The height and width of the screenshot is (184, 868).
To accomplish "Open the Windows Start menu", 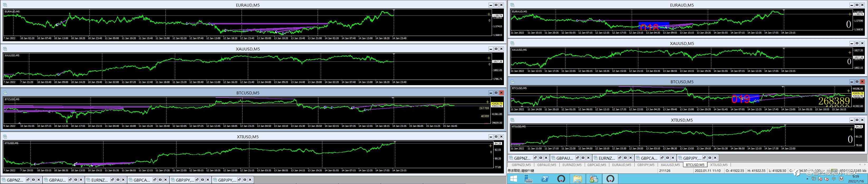I will pos(513,179).
